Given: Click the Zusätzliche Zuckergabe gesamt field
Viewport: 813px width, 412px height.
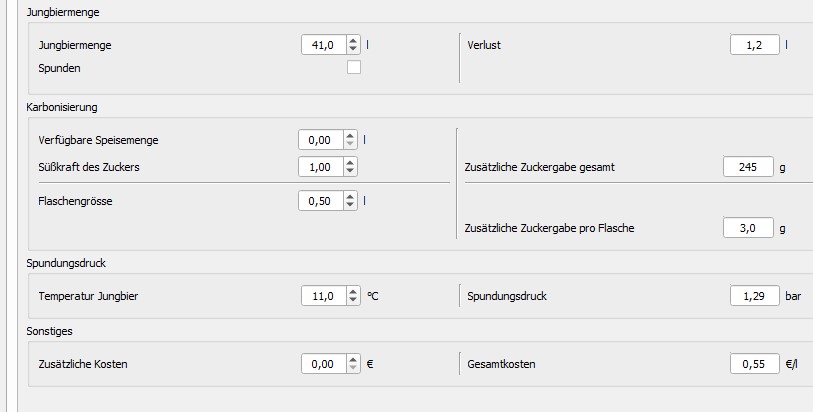Looking at the screenshot, I should click(748, 167).
